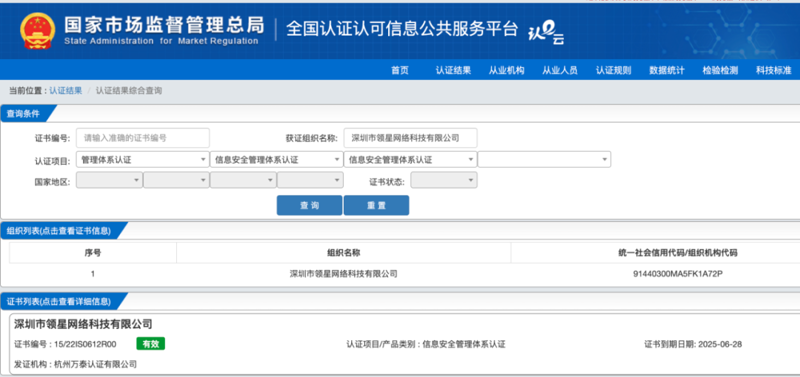Click the 查询 button
The height and width of the screenshot is (377, 800).
coord(309,206)
